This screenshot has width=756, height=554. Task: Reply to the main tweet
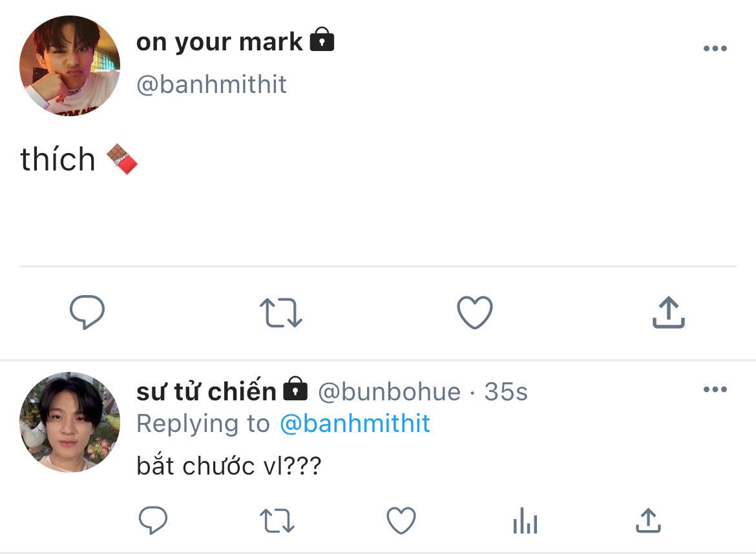[87, 312]
